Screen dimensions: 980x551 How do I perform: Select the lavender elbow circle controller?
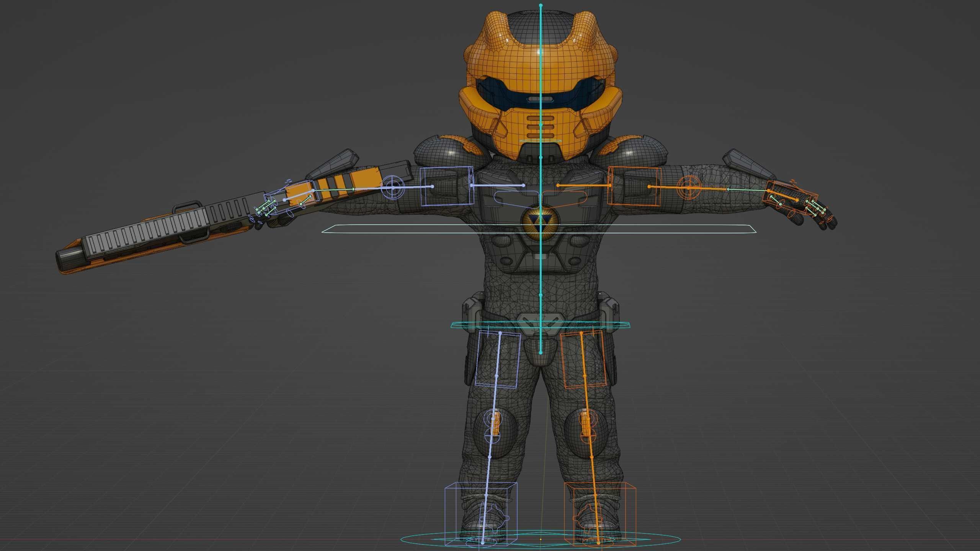[x=393, y=187]
